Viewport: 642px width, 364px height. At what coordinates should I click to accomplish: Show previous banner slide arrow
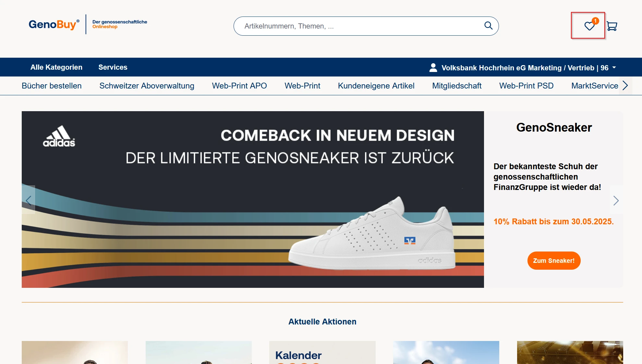coord(29,200)
